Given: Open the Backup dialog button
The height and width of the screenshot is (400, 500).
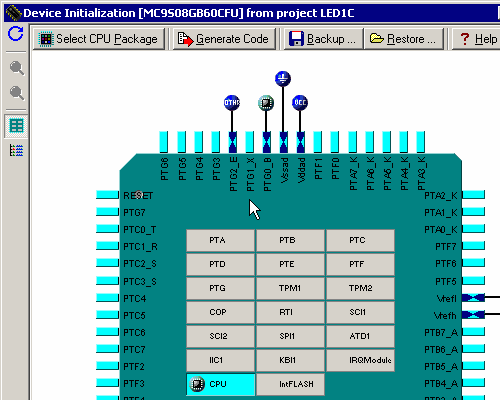Looking at the screenshot, I should (x=323, y=39).
